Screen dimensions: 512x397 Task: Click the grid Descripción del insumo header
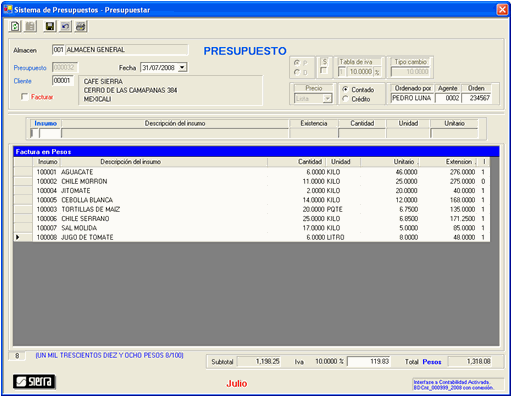coord(164,162)
